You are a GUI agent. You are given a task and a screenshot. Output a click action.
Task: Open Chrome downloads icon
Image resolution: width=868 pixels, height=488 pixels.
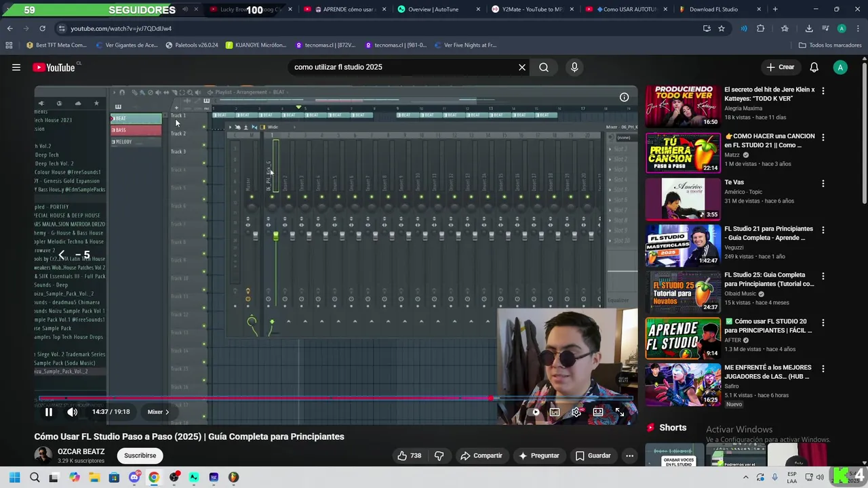coord(809,28)
